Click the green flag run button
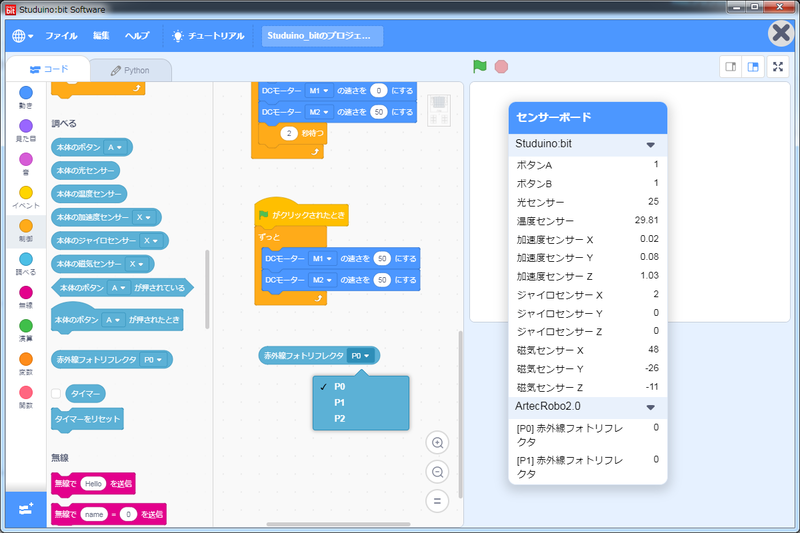 pos(480,66)
